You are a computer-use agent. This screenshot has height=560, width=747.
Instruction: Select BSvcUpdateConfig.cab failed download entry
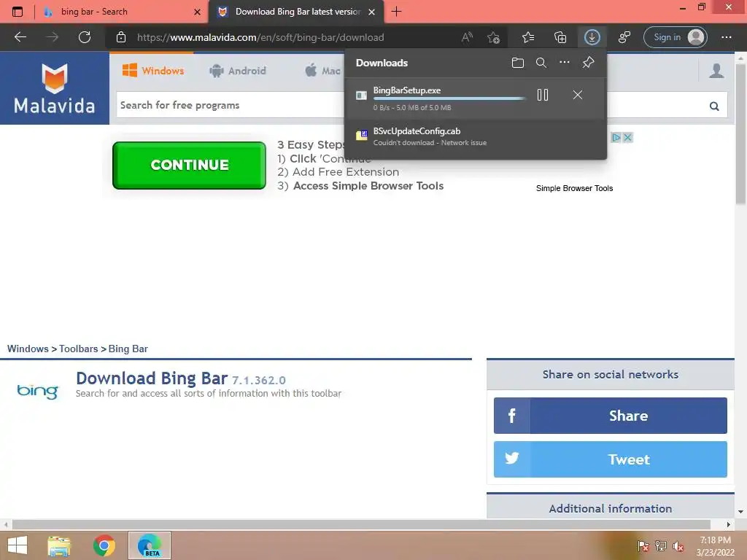(x=476, y=136)
